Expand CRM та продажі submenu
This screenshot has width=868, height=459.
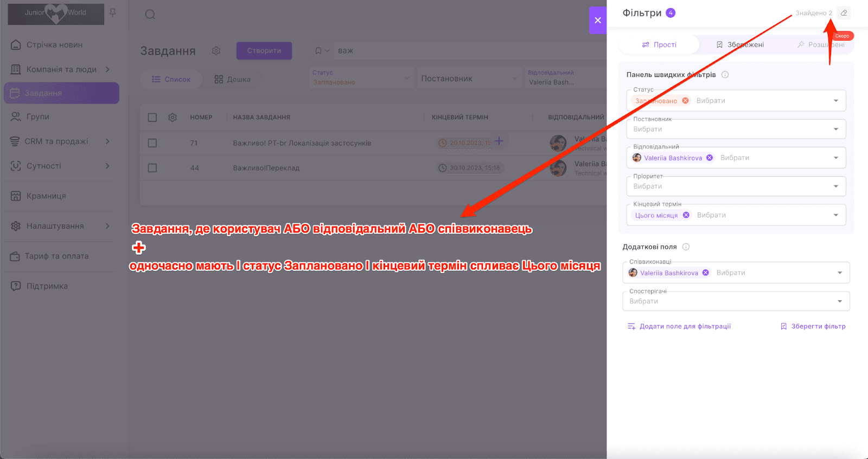[x=107, y=141]
